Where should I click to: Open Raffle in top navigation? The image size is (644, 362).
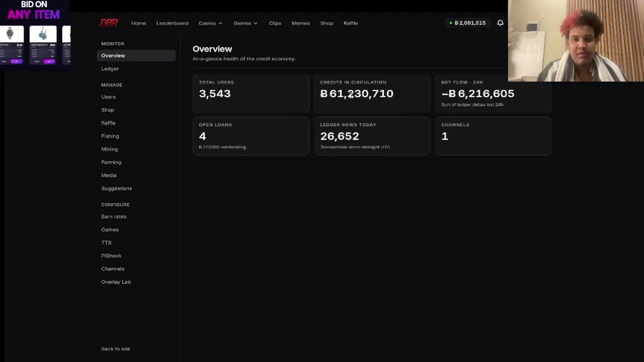tap(351, 23)
